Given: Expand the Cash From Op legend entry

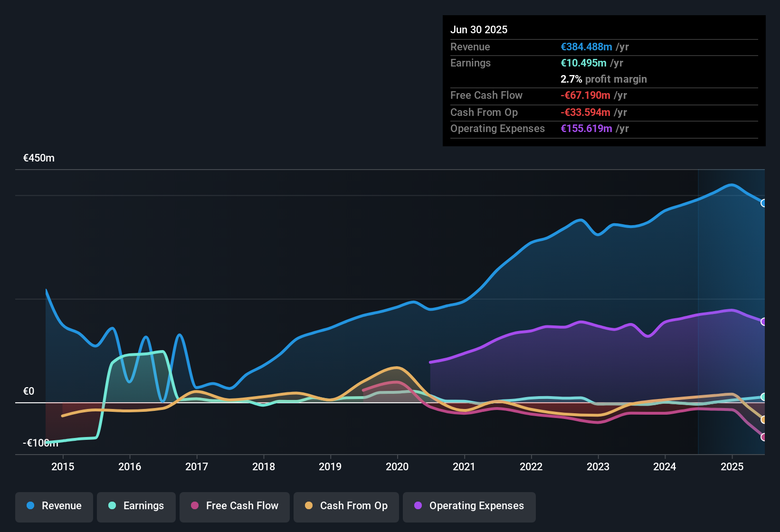Looking at the screenshot, I should coord(346,506).
